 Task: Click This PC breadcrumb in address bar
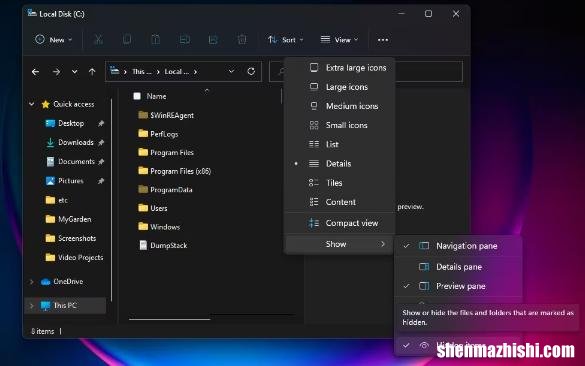(x=141, y=71)
